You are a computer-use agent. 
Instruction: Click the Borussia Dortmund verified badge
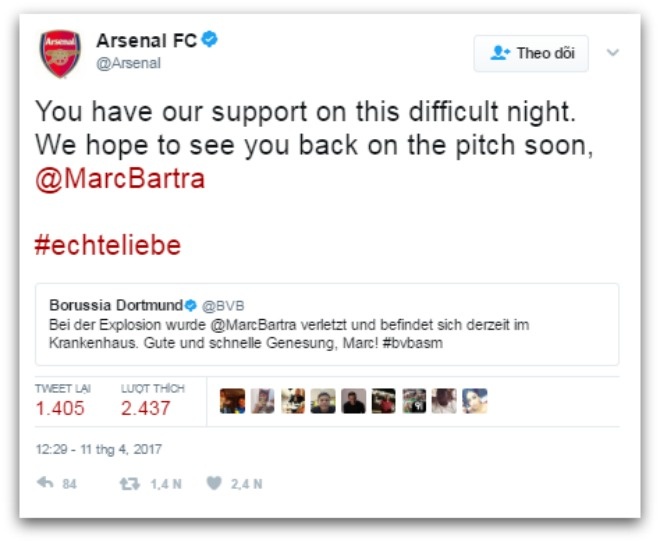[190, 305]
